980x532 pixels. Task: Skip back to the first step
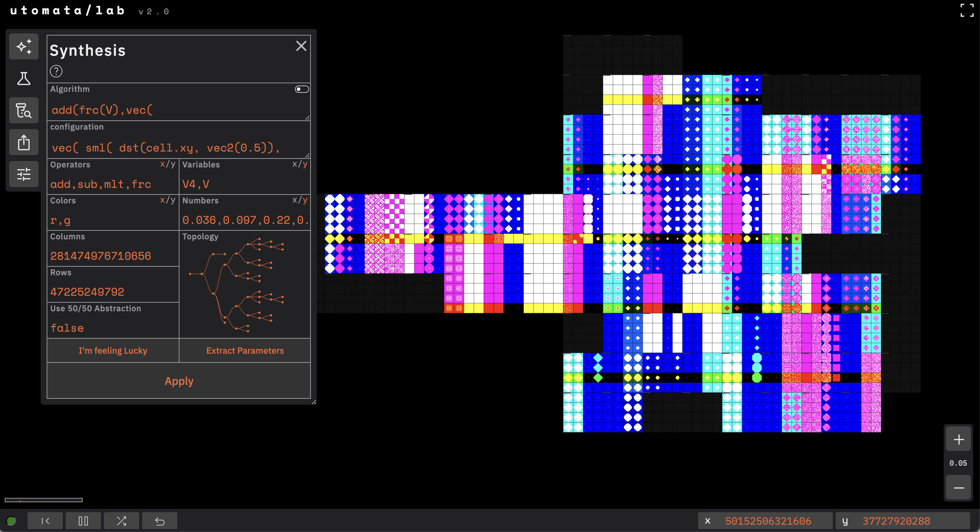coord(45,521)
